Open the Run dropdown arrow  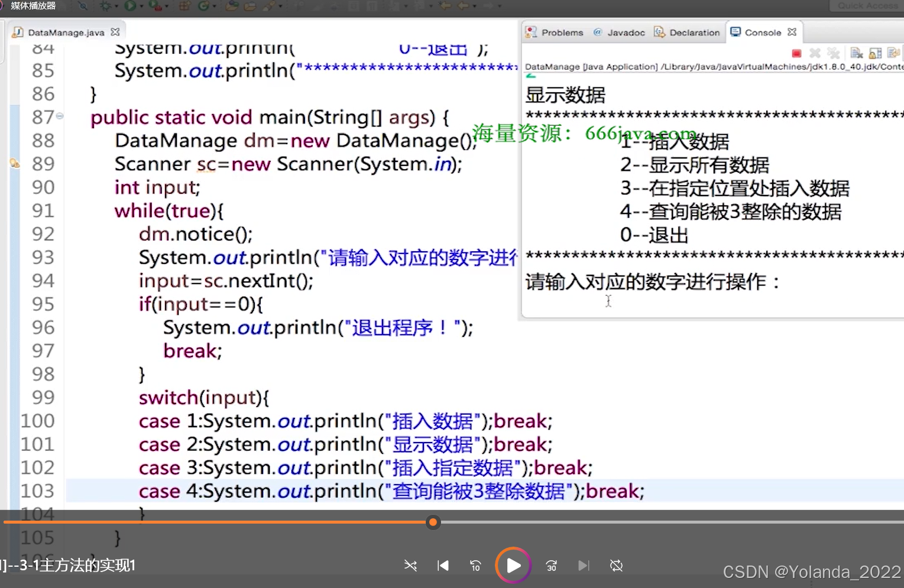(x=141, y=6)
